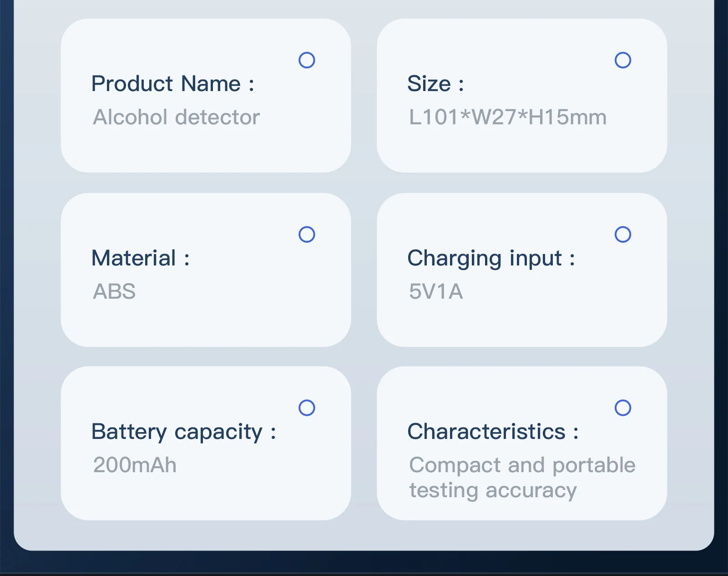Image resolution: width=728 pixels, height=576 pixels.
Task: Select the 'Battery capacity :' label
Action: pyautogui.click(x=183, y=432)
